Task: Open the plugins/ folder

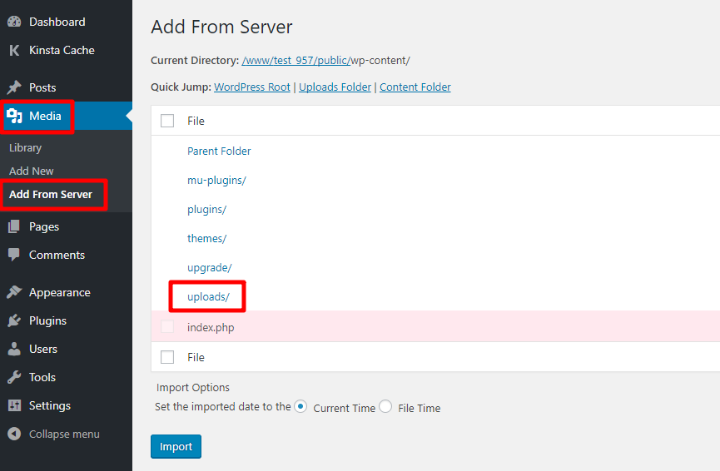Action: click(x=207, y=209)
